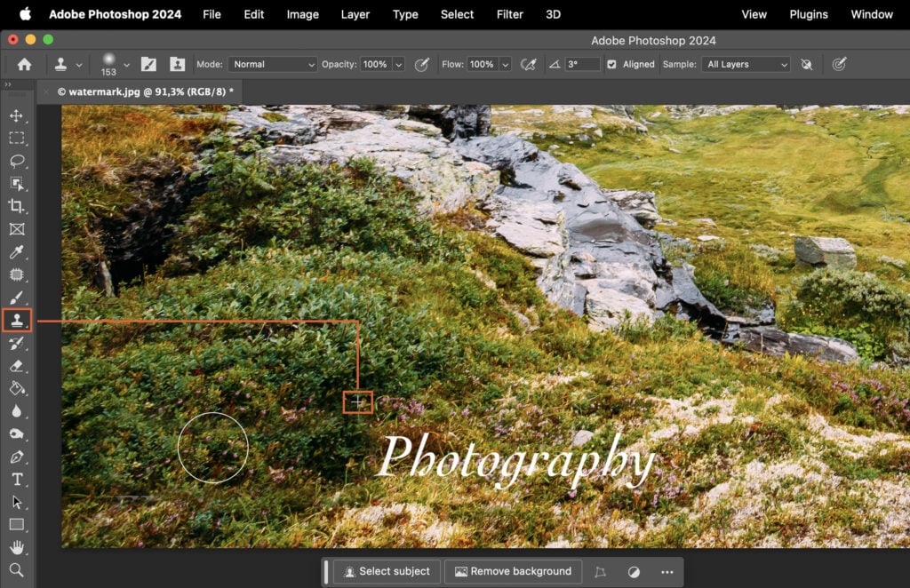This screenshot has width=910, height=588.
Task: Click the Select subject button
Action: click(x=386, y=571)
